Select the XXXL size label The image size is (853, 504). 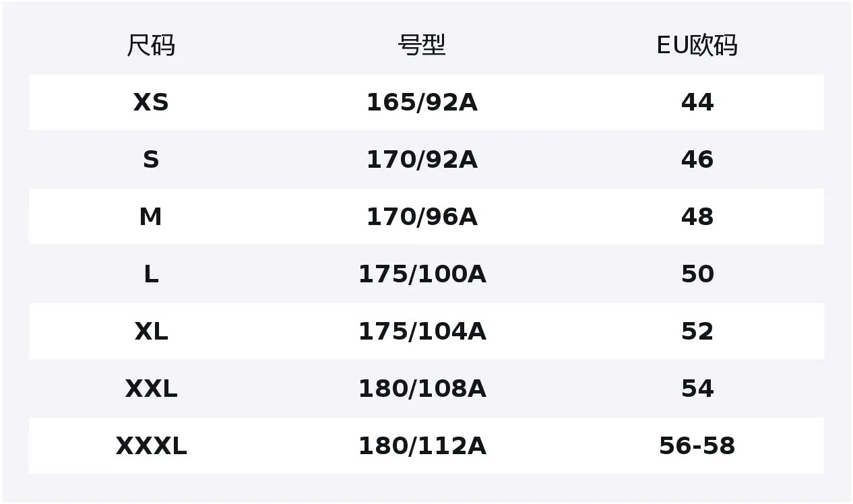[x=151, y=446]
